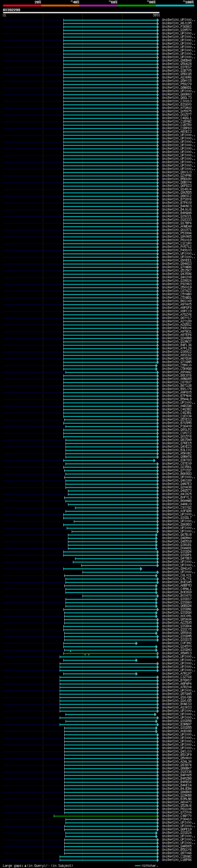The width and height of the screenshot is (197, 868).
Task: Click the green ~80% legend segment
Action: point(137,6)
